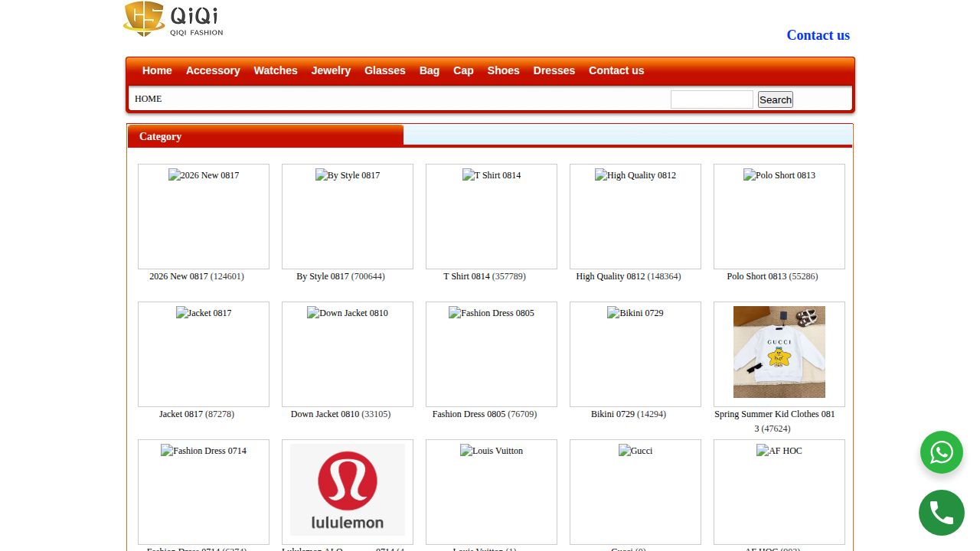Open the Fashion Dress 0805 thumbnail
The height and width of the screenshot is (551, 980).
click(492, 354)
